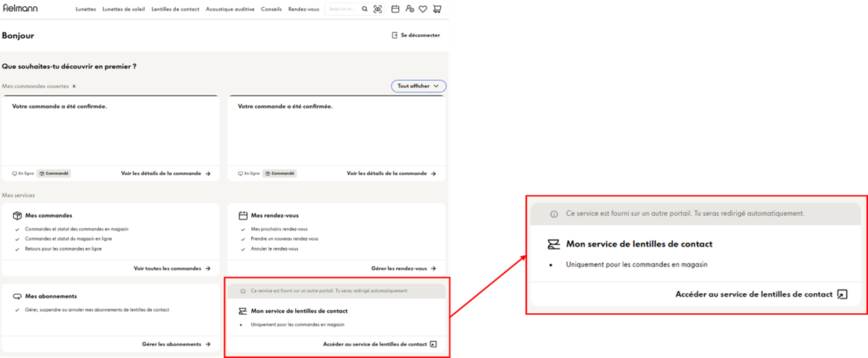
Task: Open the Gérer les abonnements link
Action: 176,344
